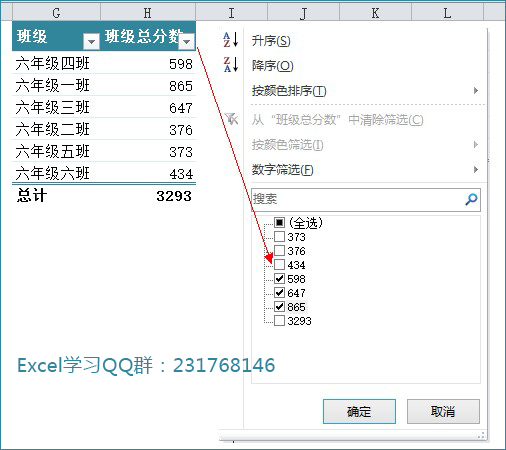Choose 降序(O) sort option
506x450 pixels.
pos(272,66)
